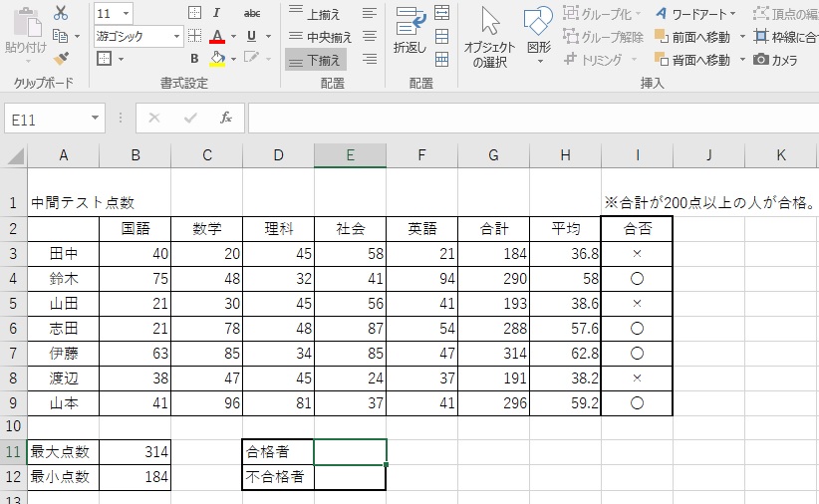Click the average value 62.8 cell
The height and width of the screenshot is (504, 819).
tap(565, 354)
